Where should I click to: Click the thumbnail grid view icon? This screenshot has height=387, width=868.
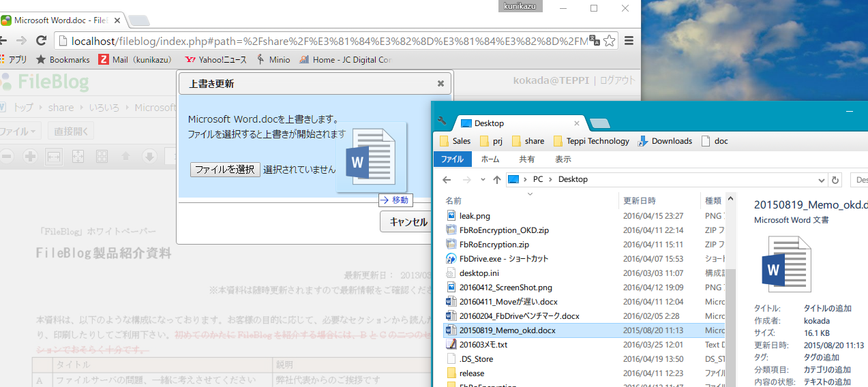coord(102,157)
